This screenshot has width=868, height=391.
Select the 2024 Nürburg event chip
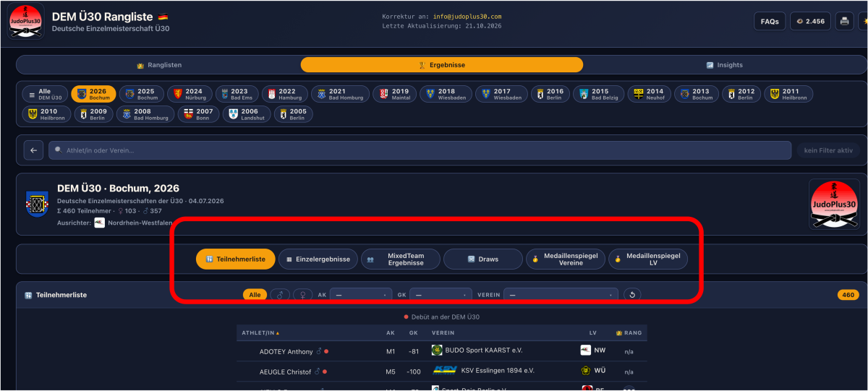pyautogui.click(x=190, y=94)
